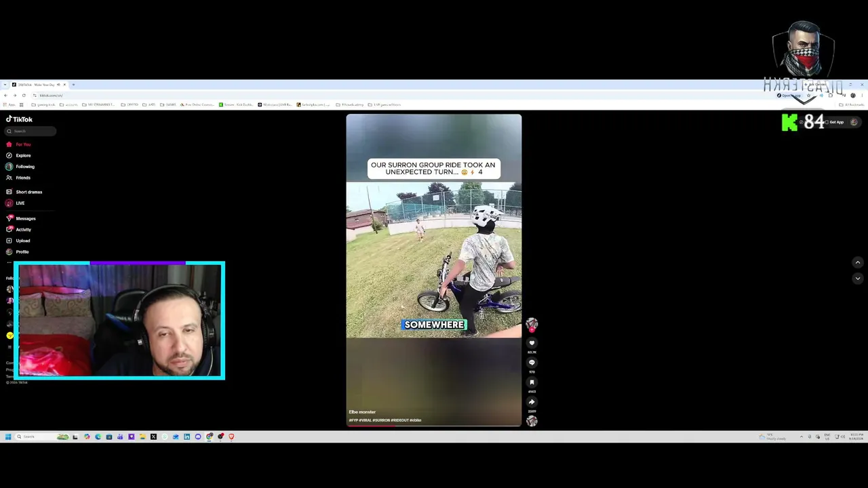Screen dimensions: 868x488
Task: Open Messages in TikTok sidebar
Action: [21, 218]
